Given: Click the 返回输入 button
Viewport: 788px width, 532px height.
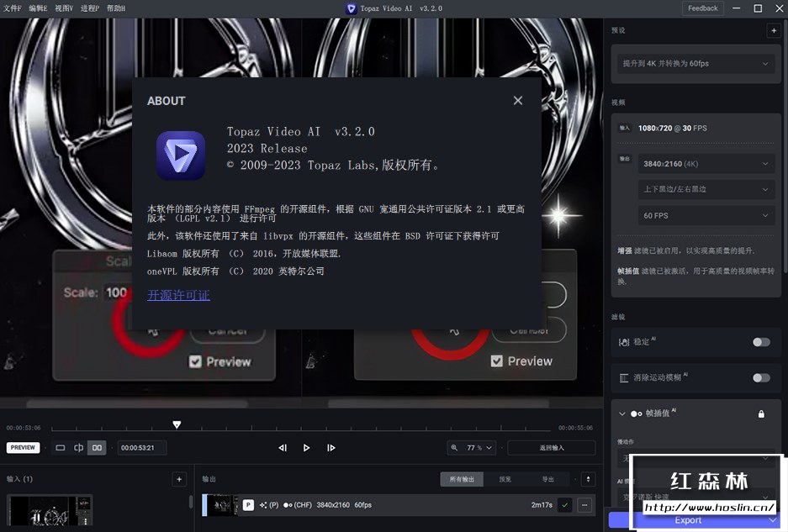Looking at the screenshot, I should 552,448.
